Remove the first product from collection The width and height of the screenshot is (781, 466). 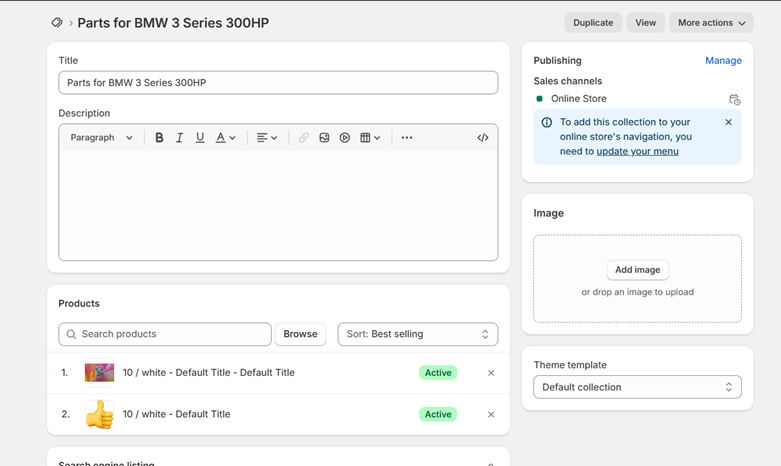pos(491,373)
